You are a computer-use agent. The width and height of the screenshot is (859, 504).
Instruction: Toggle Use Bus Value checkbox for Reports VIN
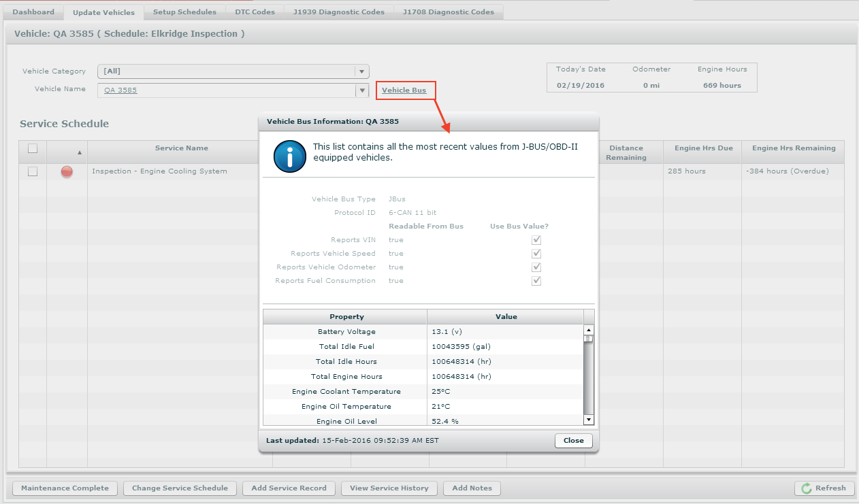[x=536, y=239]
